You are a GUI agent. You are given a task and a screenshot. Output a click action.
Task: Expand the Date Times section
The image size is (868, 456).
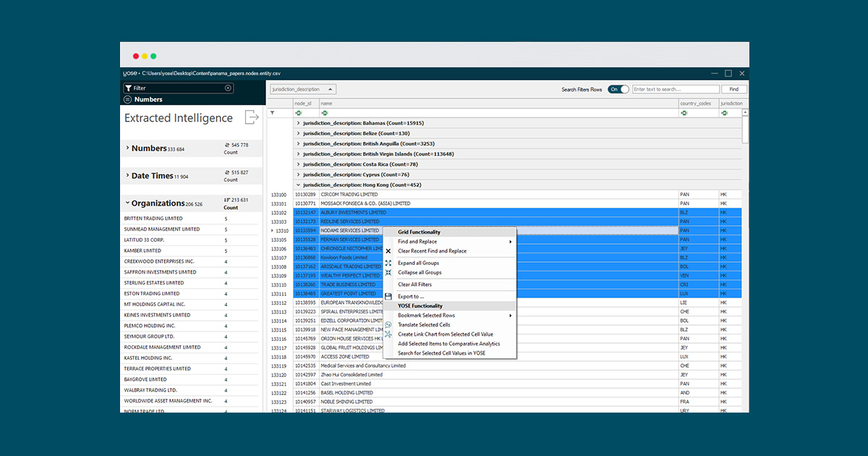click(x=128, y=175)
